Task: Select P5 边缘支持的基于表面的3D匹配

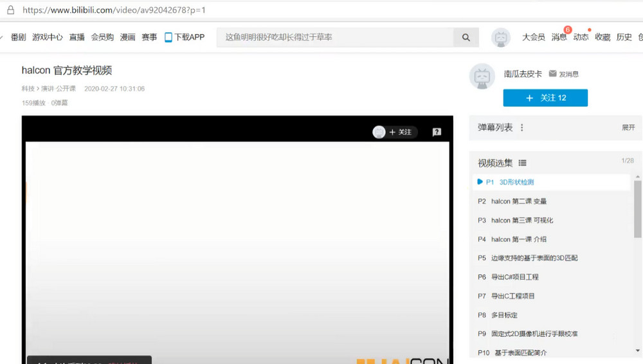Action: click(552, 258)
